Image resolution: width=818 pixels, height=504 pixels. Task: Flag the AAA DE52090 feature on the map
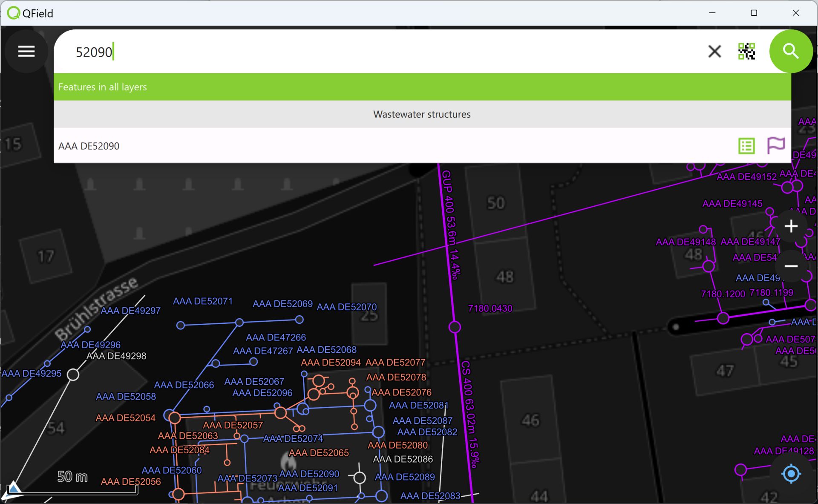[776, 146]
